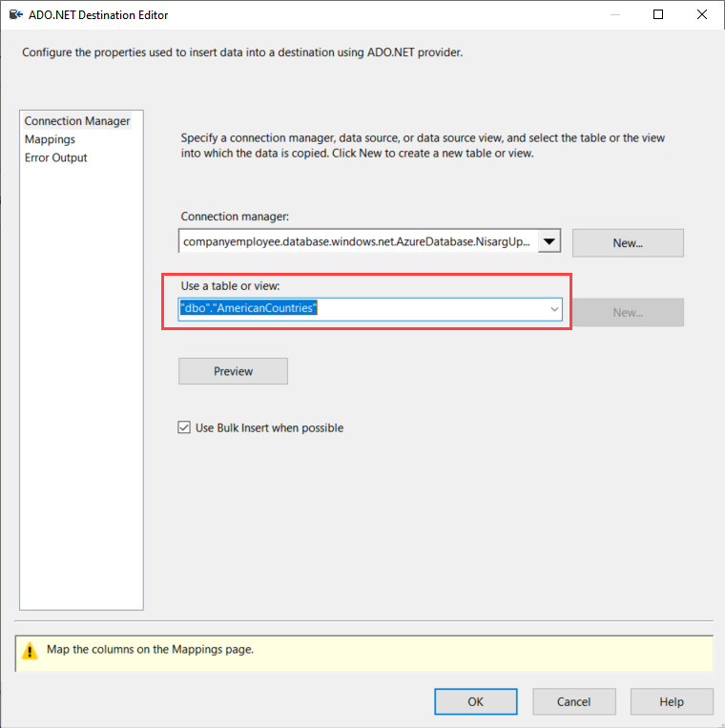This screenshot has height=728, width=725.
Task: Click the yellow warning icon
Action: 31,651
